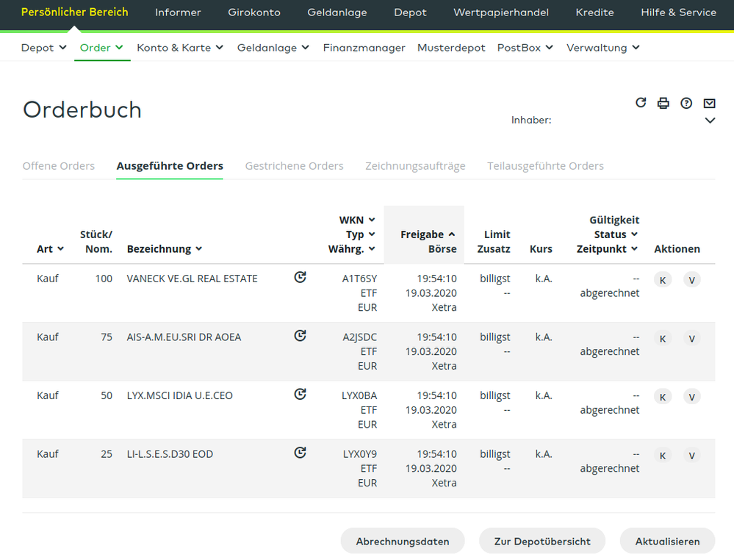Open the help question mark icon
This screenshot has width=734, height=560.
coord(686,103)
